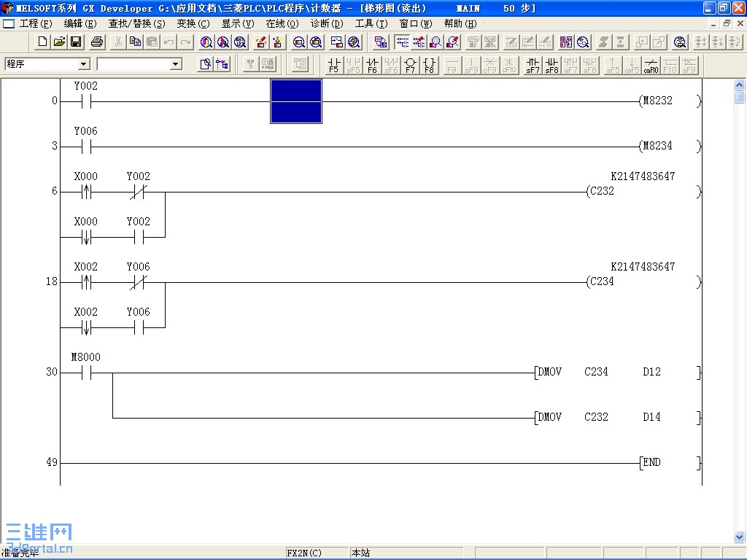Image resolution: width=747 pixels, height=560 pixels.
Task: Select the read mode ladder icon
Action: coord(402,42)
